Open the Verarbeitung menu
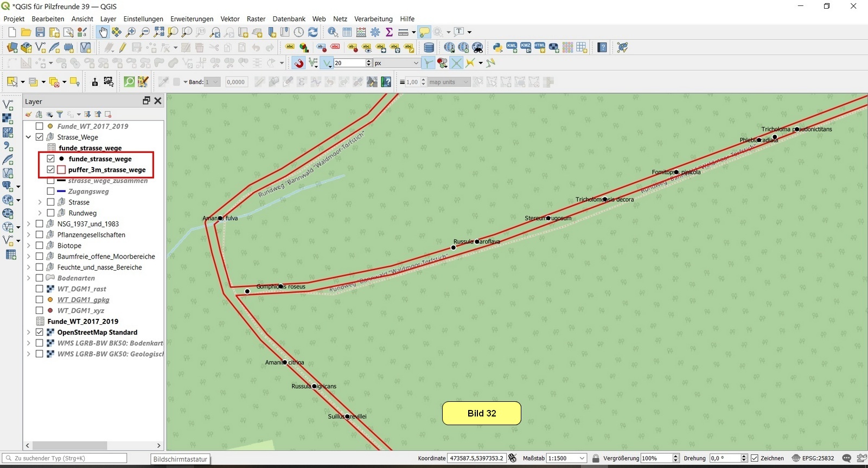Viewport: 868px width, 468px height. [373, 18]
